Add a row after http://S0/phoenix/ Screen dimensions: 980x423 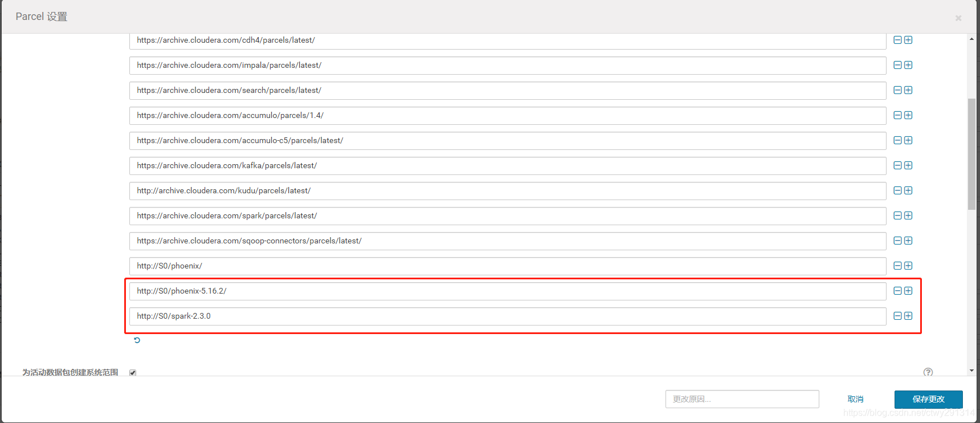(908, 266)
